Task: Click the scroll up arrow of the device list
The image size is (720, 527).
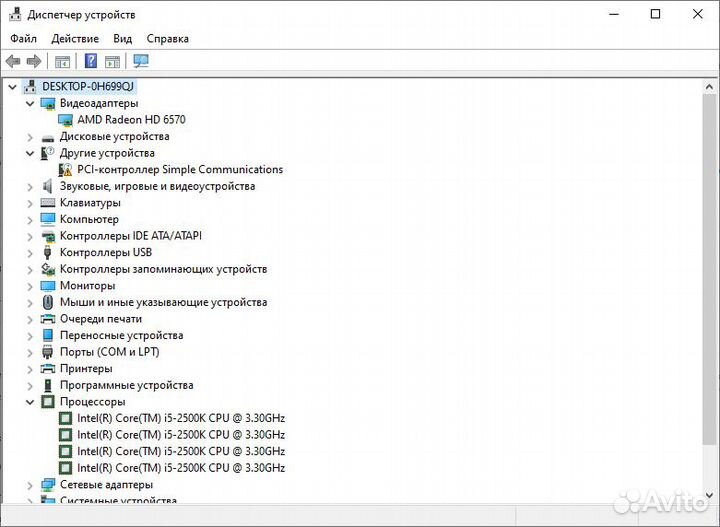Action: pos(709,87)
